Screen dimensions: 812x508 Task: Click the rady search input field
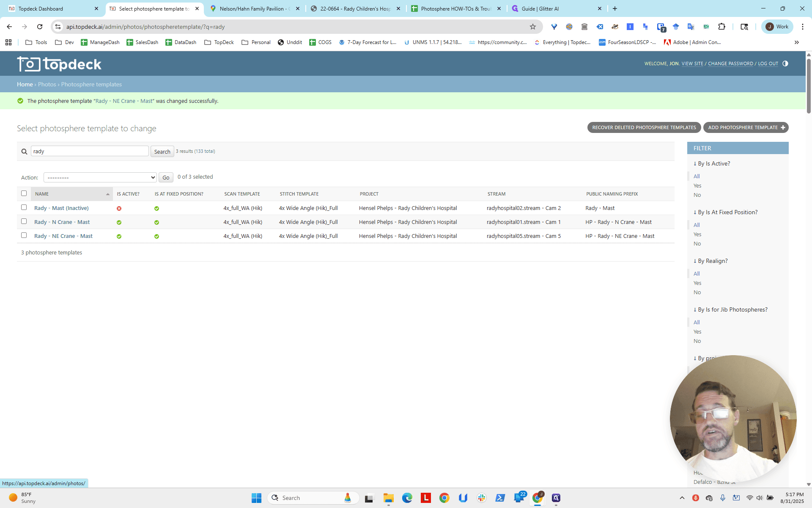pyautogui.click(x=90, y=151)
